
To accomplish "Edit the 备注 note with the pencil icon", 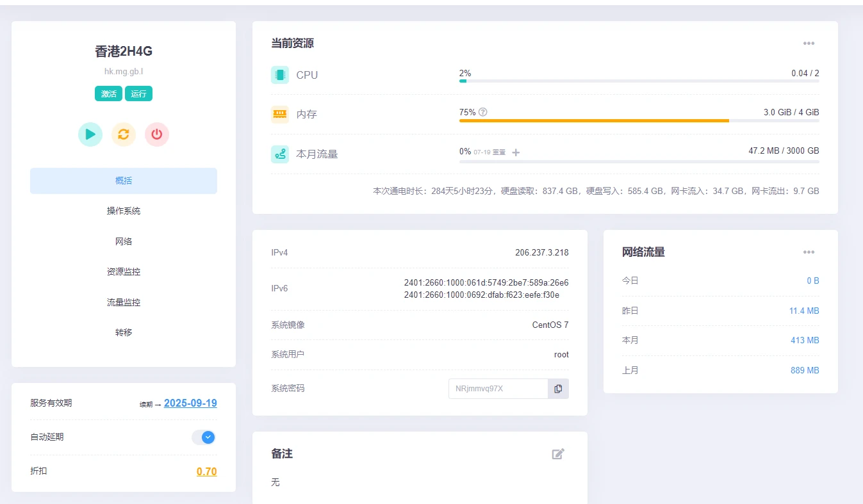I will (558, 454).
